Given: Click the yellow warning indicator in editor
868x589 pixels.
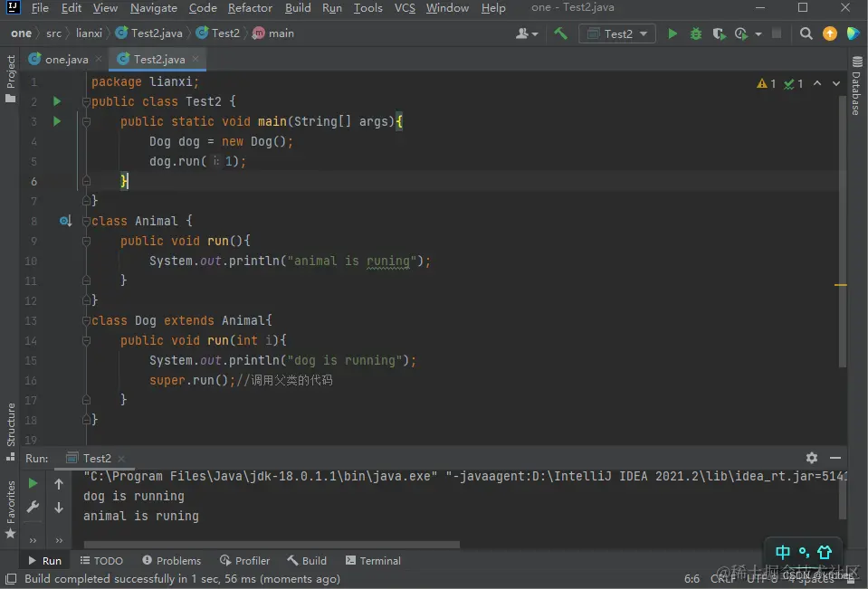Looking at the screenshot, I should click(766, 83).
